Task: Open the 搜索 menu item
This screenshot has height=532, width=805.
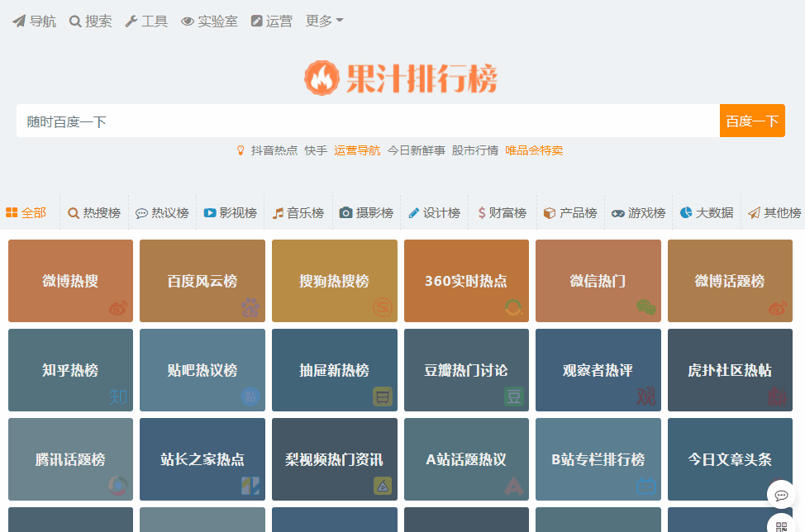Action: click(x=90, y=21)
